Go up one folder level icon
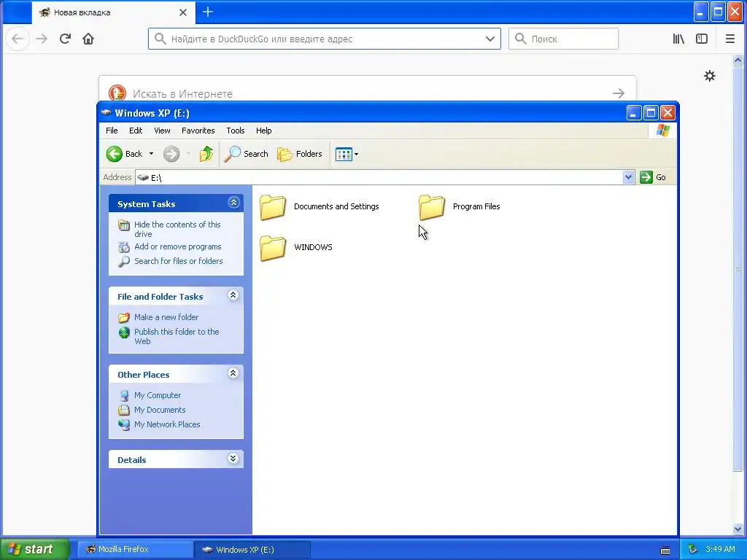747x560 pixels. [206, 154]
